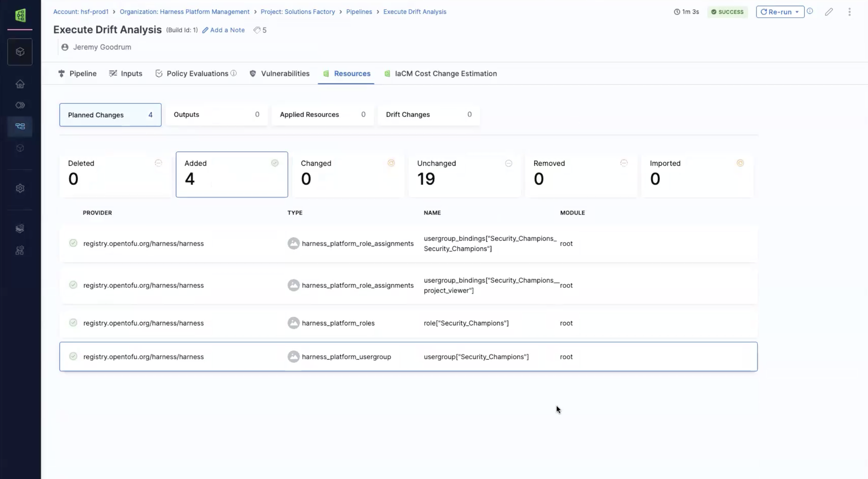Click the tag icon with count 5
The height and width of the screenshot is (479, 868).
[x=260, y=30]
